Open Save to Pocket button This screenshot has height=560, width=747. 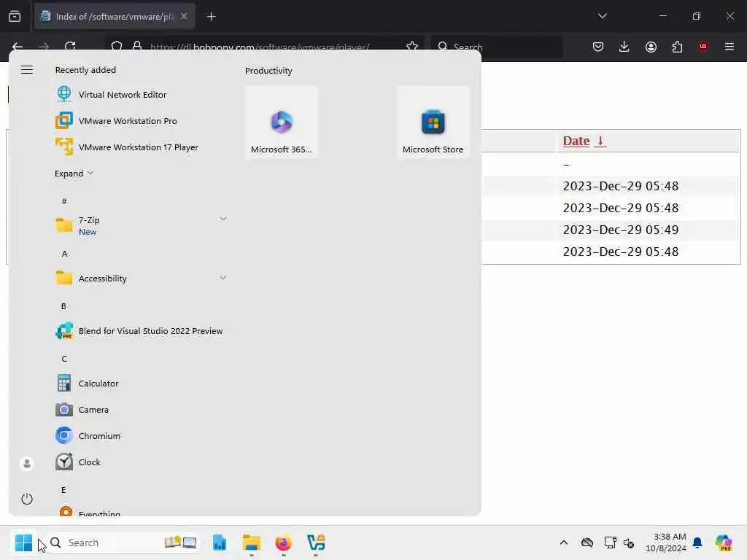[598, 47]
